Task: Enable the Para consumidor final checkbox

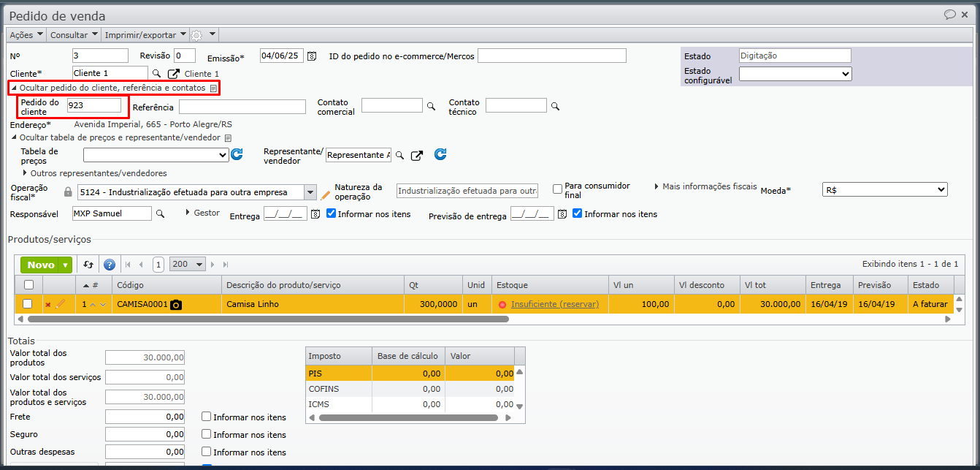Action: pos(558,189)
